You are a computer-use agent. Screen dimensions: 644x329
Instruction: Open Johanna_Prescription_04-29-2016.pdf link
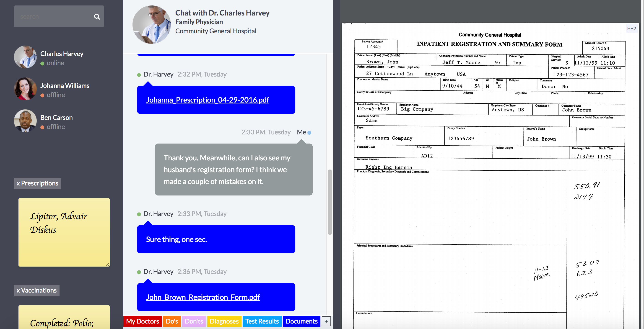[207, 100]
